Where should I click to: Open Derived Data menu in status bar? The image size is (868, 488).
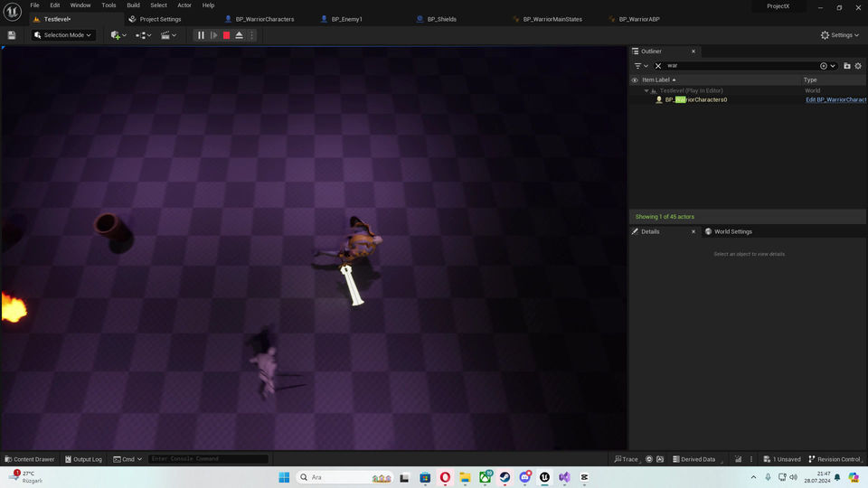(x=693, y=459)
